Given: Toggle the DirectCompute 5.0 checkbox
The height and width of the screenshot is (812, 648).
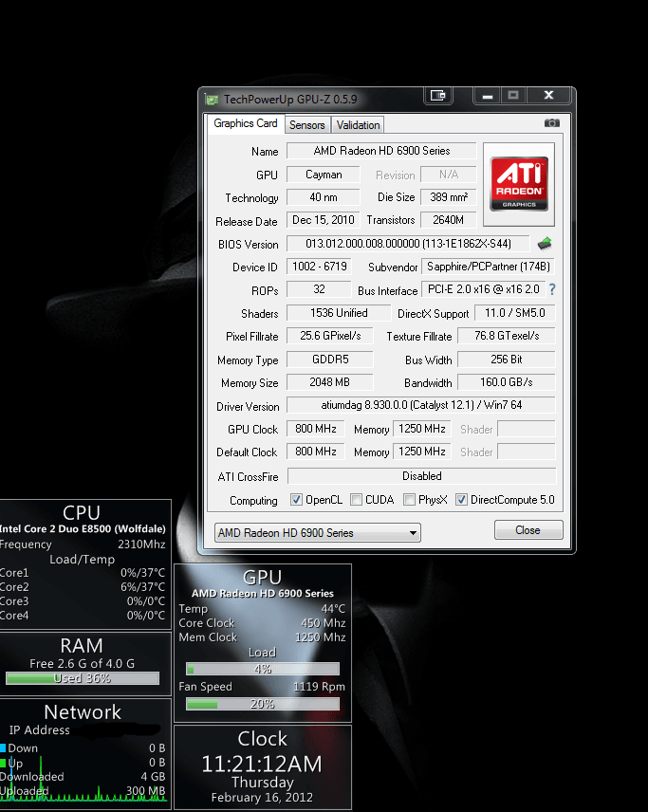Looking at the screenshot, I should [461, 500].
